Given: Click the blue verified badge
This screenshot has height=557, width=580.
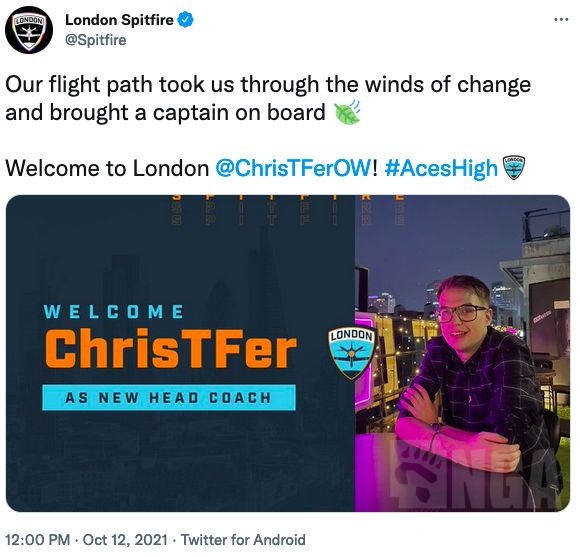Looking at the screenshot, I should coord(186,20).
